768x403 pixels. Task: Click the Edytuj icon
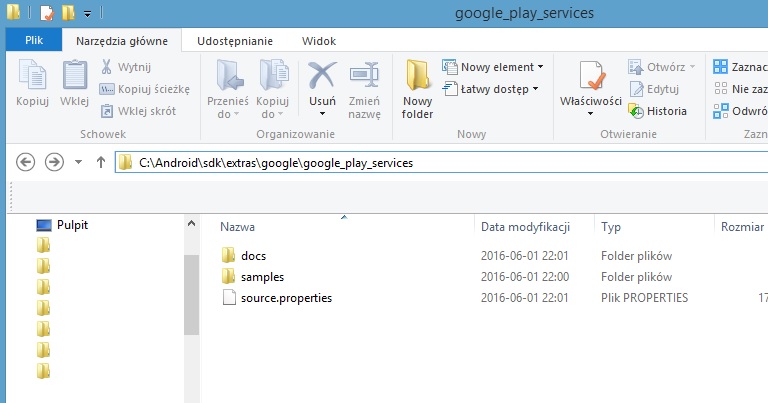click(636, 89)
